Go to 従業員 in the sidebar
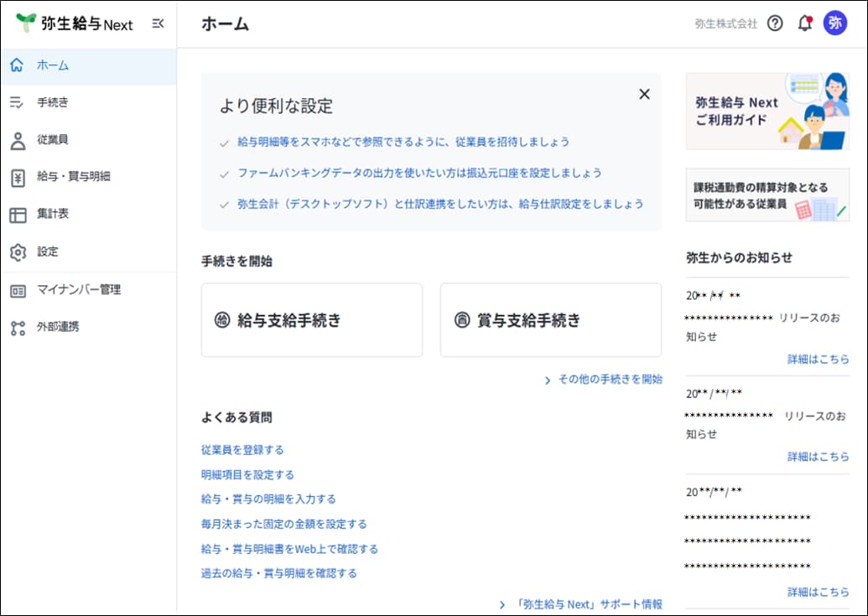Image resolution: width=868 pixels, height=616 pixels. coord(52,140)
